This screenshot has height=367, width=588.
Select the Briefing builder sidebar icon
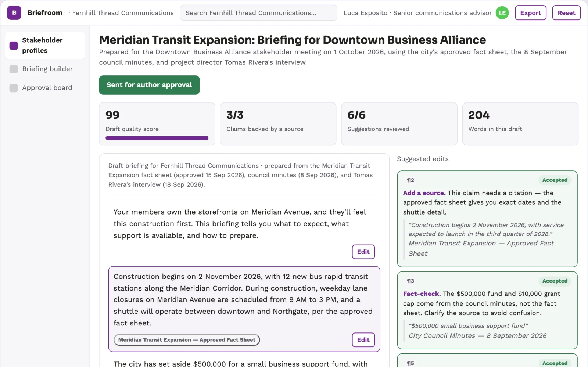click(x=14, y=69)
